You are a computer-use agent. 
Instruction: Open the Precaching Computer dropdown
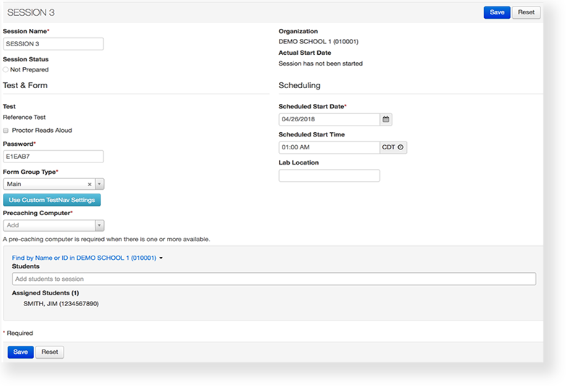pos(54,225)
